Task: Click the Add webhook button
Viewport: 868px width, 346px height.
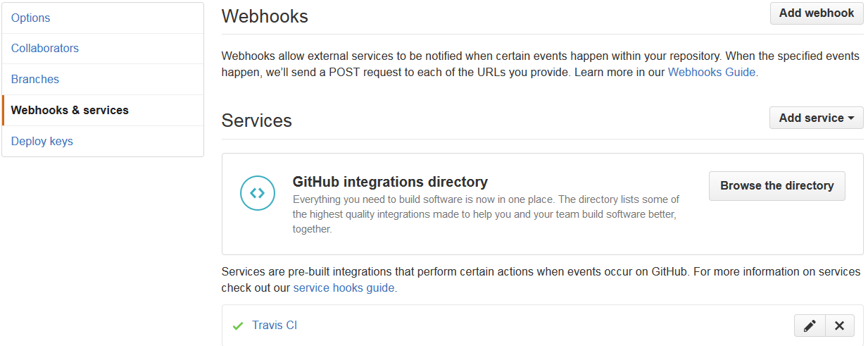Action: coord(817,13)
